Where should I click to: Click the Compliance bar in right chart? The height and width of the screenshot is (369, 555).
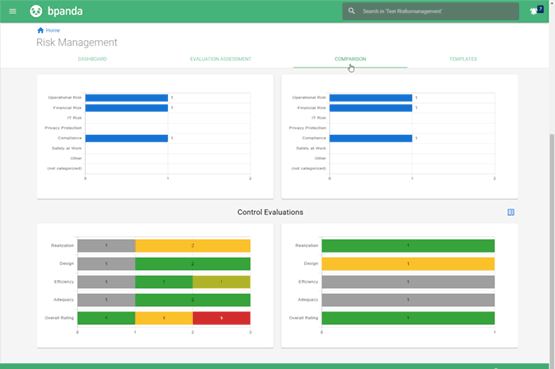(371, 138)
